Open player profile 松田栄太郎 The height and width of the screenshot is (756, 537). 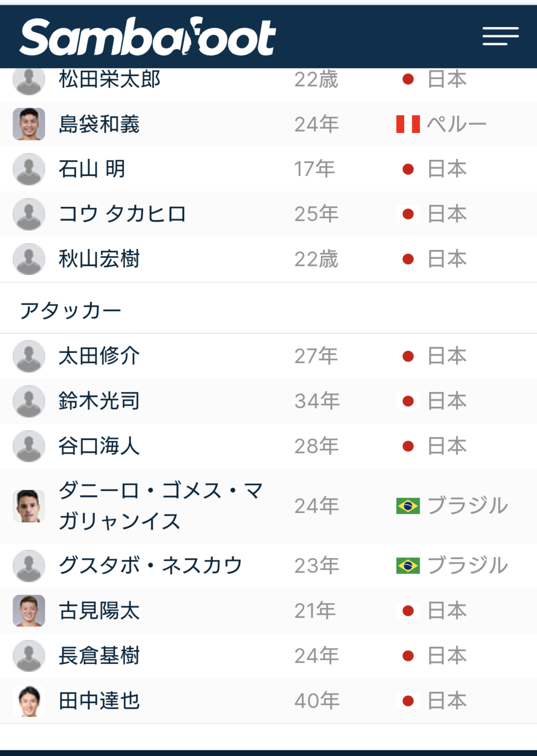pos(109,79)
